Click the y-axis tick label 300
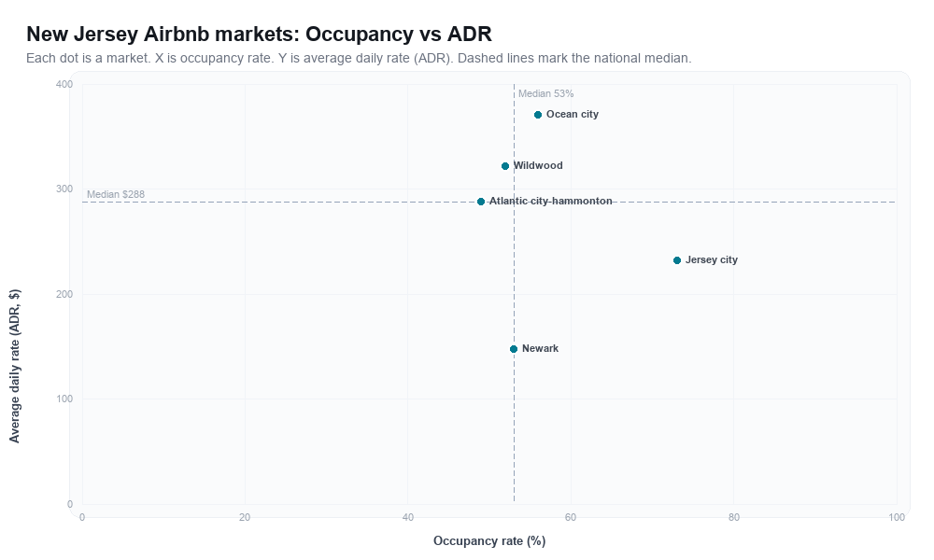This screenshot has width=934, height=560. (64, 189)
